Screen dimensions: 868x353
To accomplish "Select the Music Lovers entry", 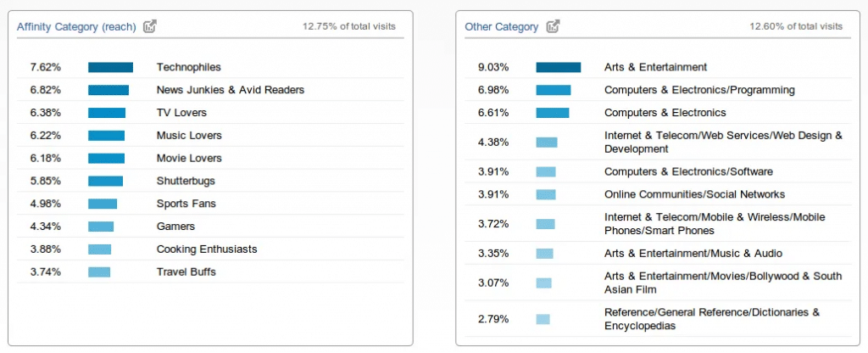I will tap(210, 135).
